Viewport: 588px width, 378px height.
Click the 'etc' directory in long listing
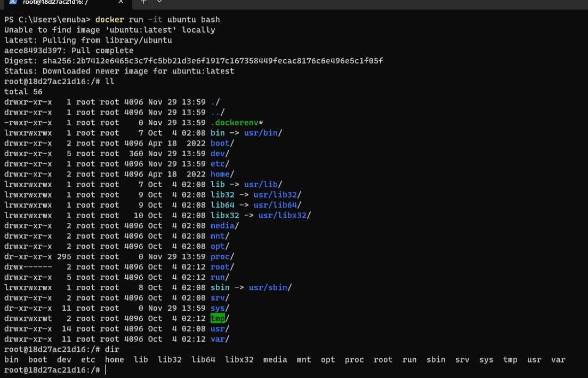pyautogui.click(x=218, y=164)
